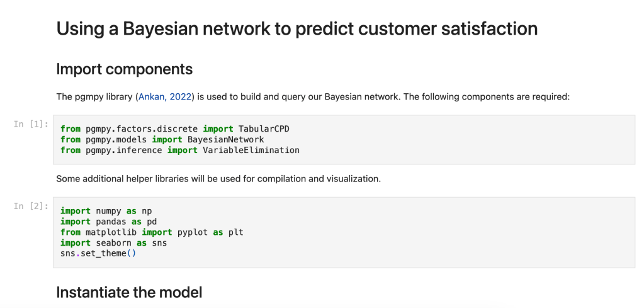Click the "Import components" heading
The image size is (644, 308).
124,69
